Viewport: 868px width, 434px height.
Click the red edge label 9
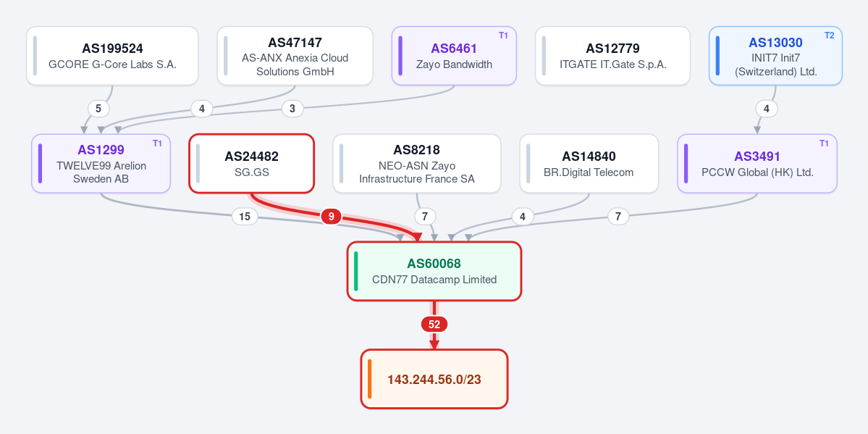point(331,217)
